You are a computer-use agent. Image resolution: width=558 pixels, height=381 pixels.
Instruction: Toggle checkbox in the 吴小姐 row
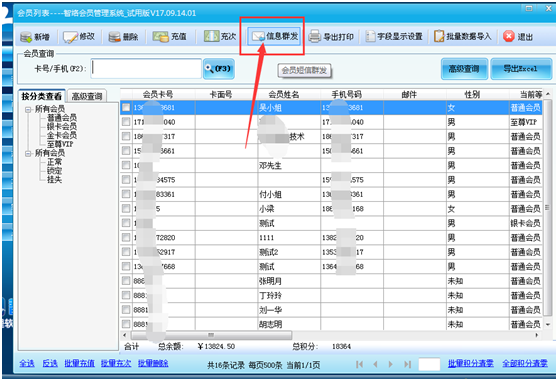(x=126, y=107)
